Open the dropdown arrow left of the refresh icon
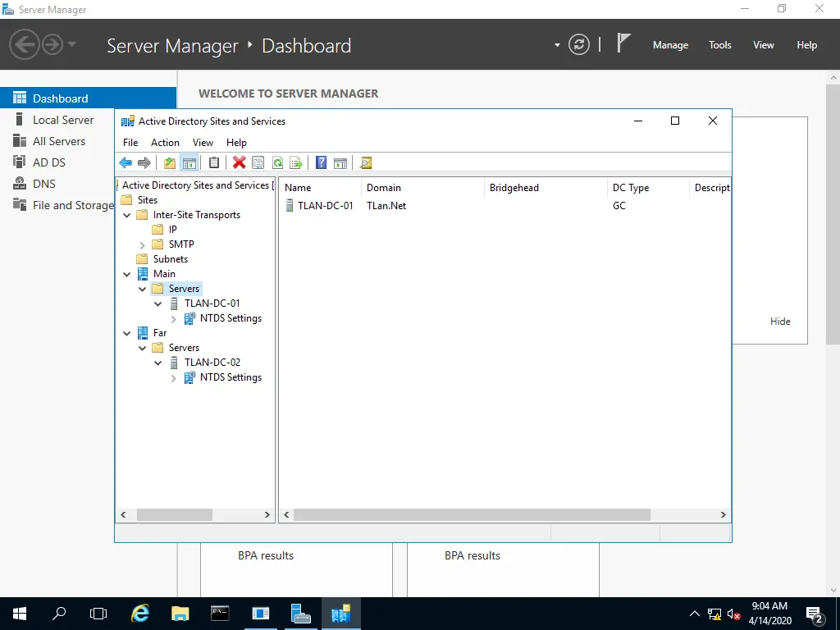Image resolution: width=840 pixels, height=630 pixels. pyautogui.click(x=557, y=45)
